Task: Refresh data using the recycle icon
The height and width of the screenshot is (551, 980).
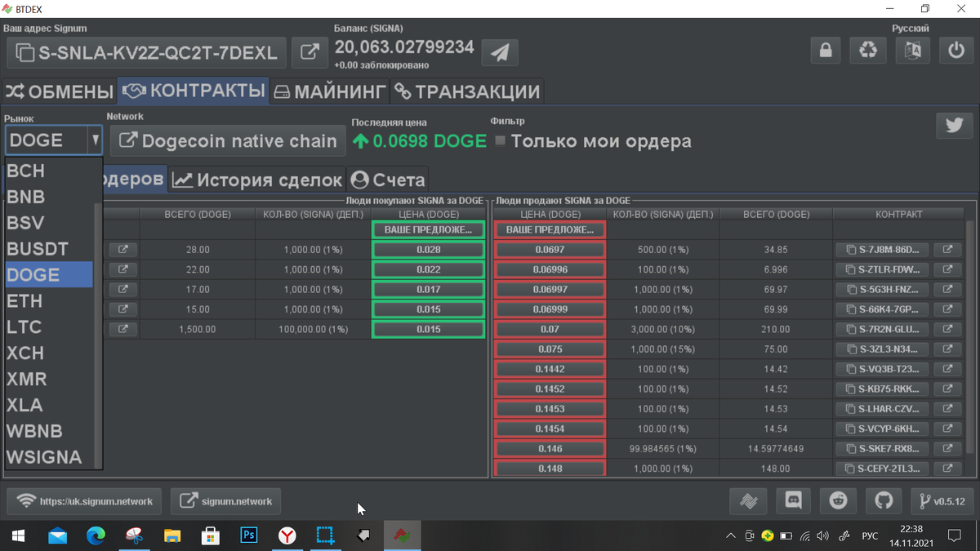Action: pyautogui.click(x=868, y=50)
